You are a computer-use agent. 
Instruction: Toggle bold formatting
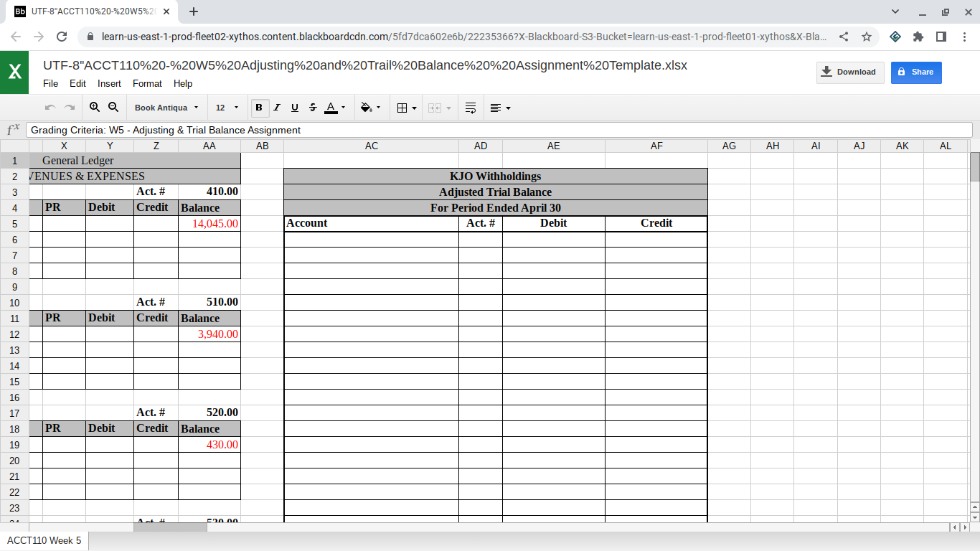coord(259,108)
